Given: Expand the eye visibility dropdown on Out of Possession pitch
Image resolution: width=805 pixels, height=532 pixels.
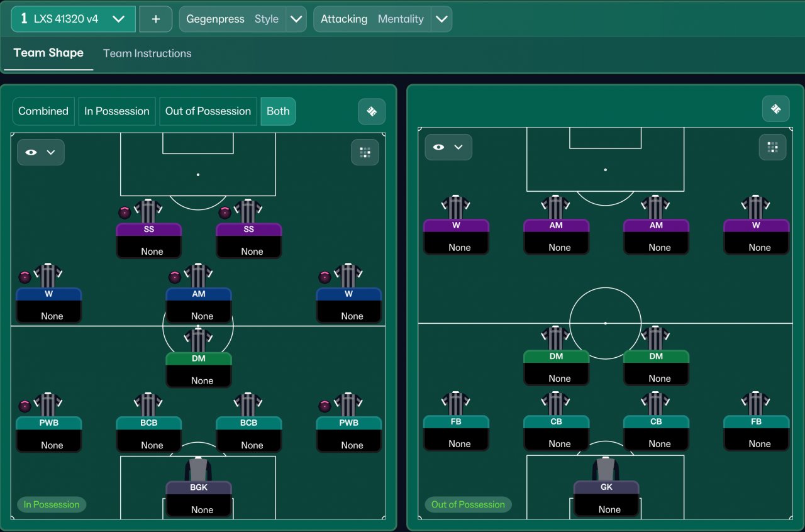Looking at the screenshot, I should (448, 147).
